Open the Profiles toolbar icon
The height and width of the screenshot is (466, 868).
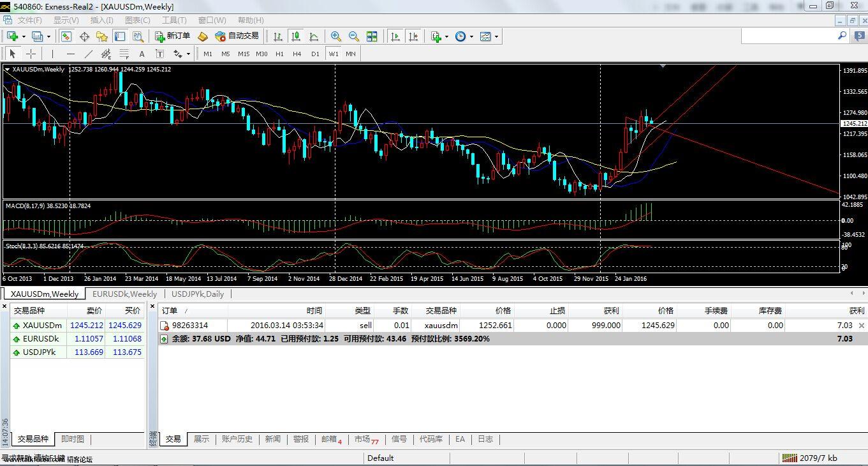37,36
